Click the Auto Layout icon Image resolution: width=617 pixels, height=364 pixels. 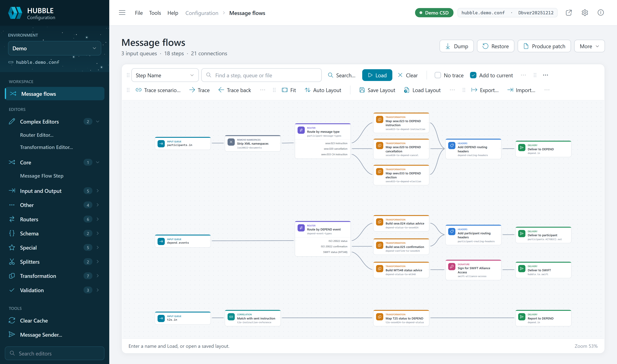pos(308,90)
